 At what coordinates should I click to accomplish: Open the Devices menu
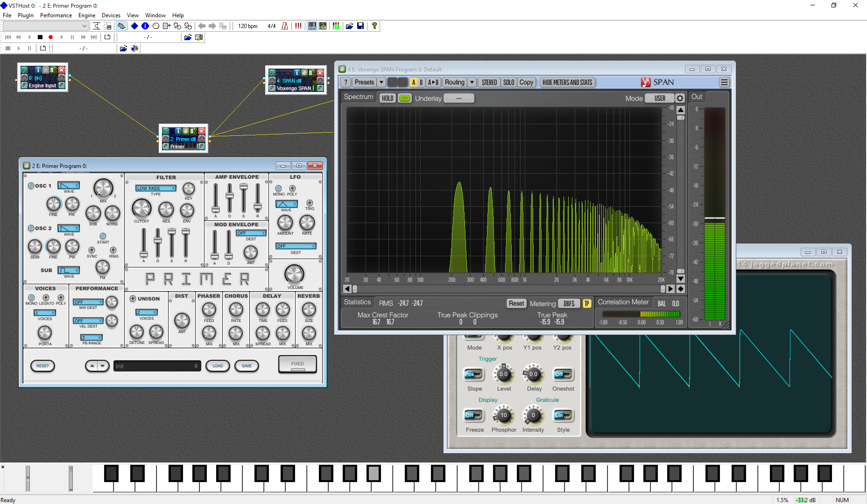111,15
